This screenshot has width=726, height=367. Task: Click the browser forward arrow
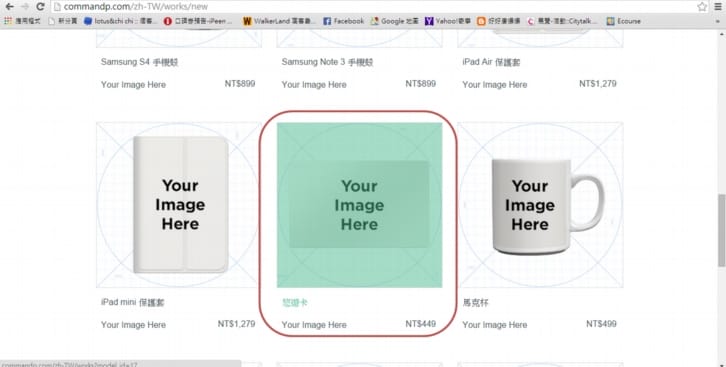tap(25, 6)
